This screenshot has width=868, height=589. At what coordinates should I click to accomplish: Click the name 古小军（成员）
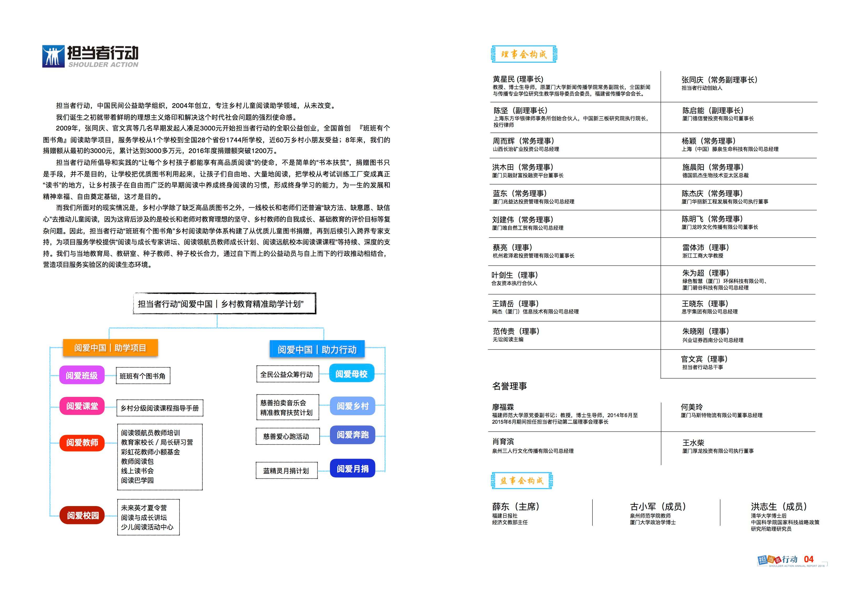[x=658, y=507]
